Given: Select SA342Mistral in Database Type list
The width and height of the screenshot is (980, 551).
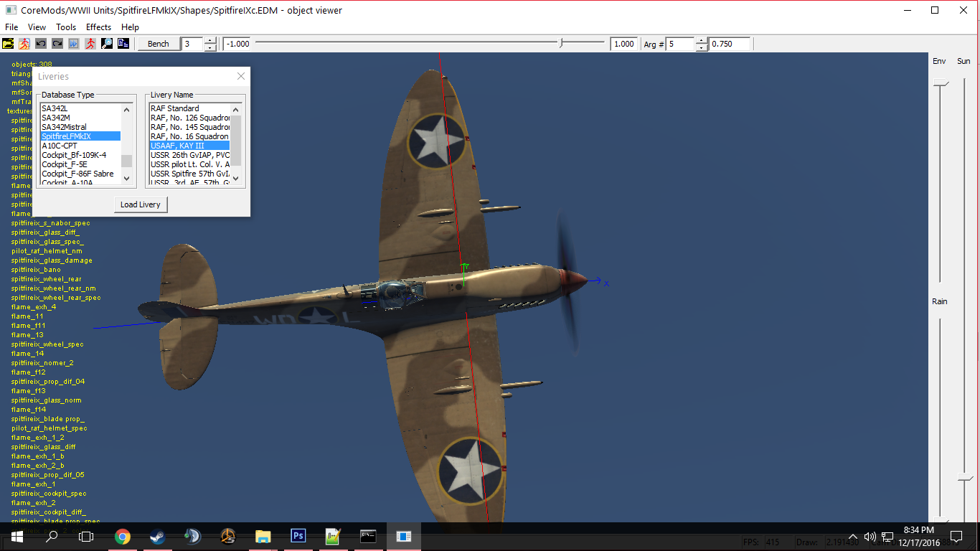Looking at the screenshot, I should point(80,127).
